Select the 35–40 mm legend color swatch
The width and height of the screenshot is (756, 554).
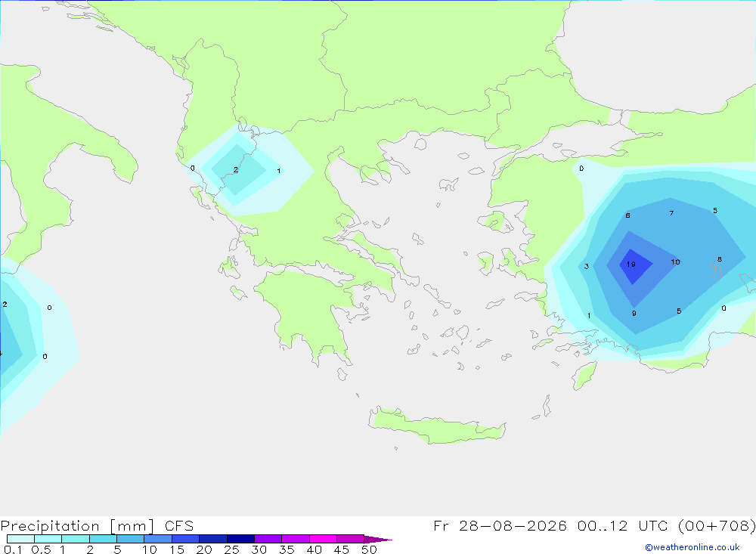click(296, 539)
